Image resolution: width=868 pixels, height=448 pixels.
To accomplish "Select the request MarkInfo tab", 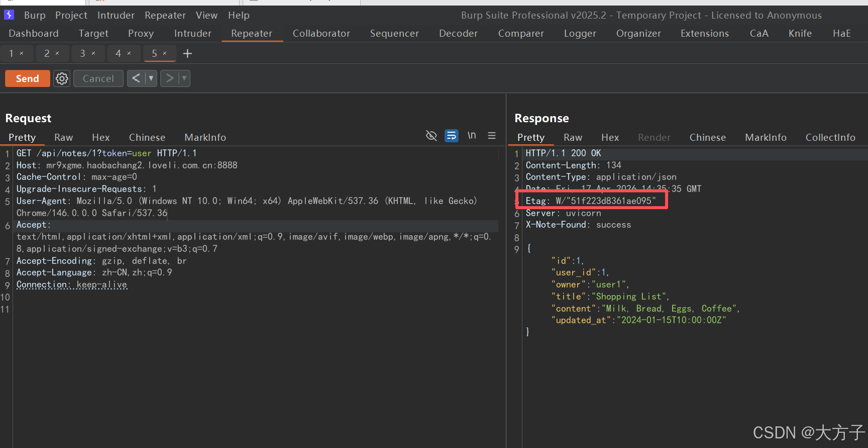I will pyautogui.click(x=205, y=137).
